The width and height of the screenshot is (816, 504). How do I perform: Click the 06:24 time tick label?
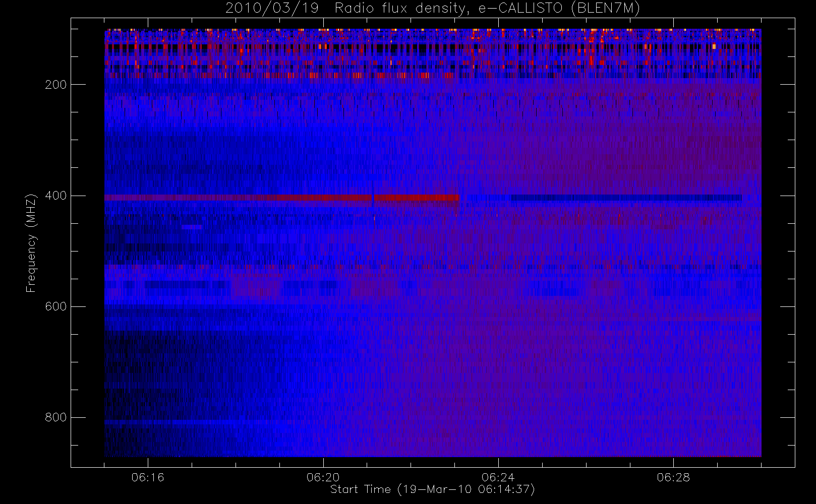coord(498,477)
